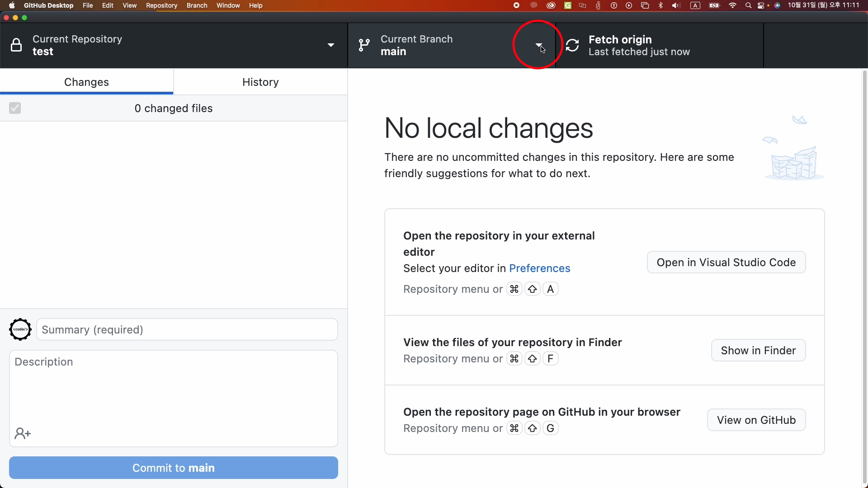Open macOS Control Center icon
The width and height of the screenshot is (868, 488).
[x=761, y=5]
